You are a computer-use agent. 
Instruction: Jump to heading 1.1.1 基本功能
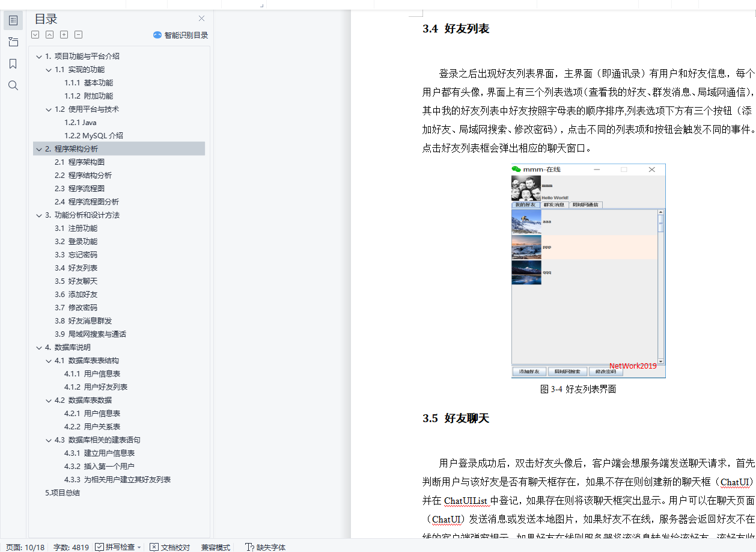88,83
